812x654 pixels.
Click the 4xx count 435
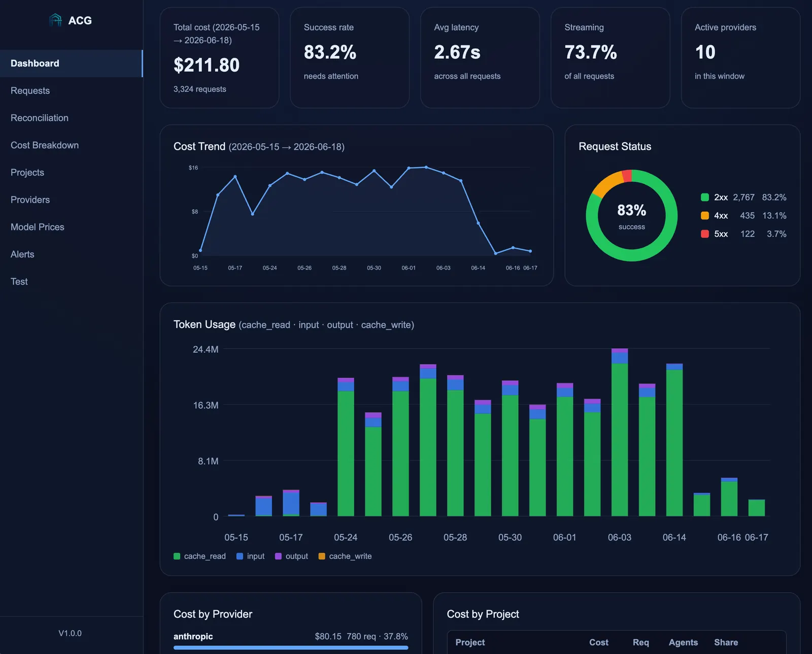(x=747, y=215)
